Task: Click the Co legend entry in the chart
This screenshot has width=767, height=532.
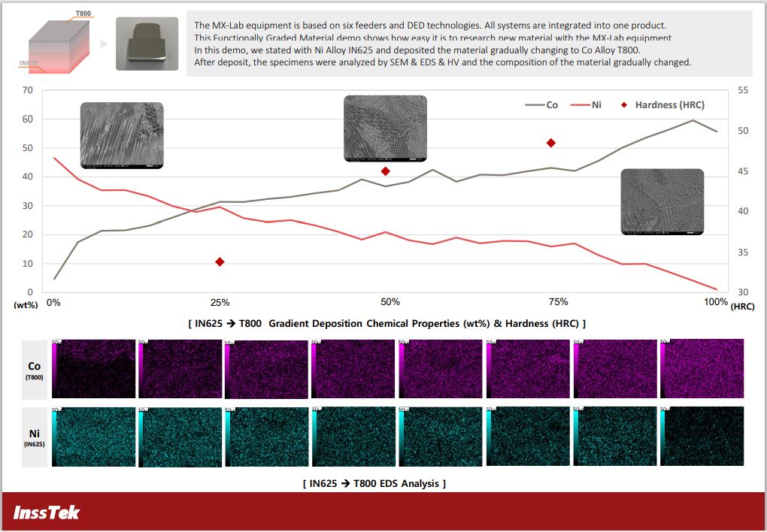Action: click(541, 104)
